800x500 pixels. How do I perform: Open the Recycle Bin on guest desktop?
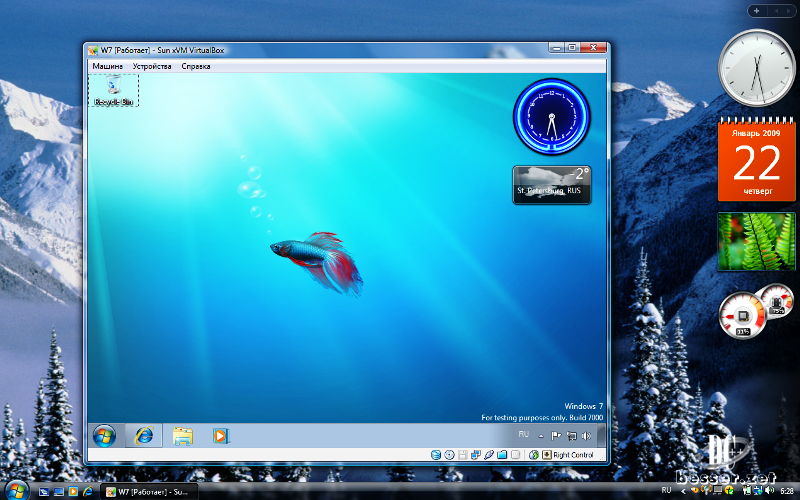pos(114,90)
